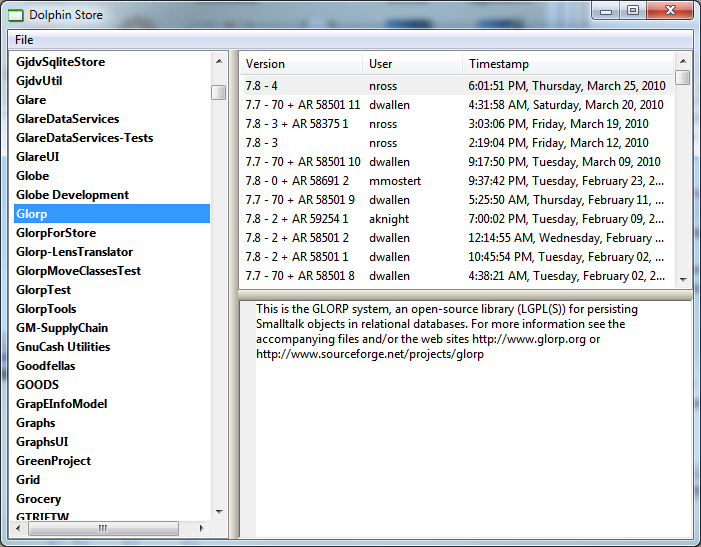Sort by the Timestamp column header
Viewport: 701px width, 547px height.
click(568, 64)
